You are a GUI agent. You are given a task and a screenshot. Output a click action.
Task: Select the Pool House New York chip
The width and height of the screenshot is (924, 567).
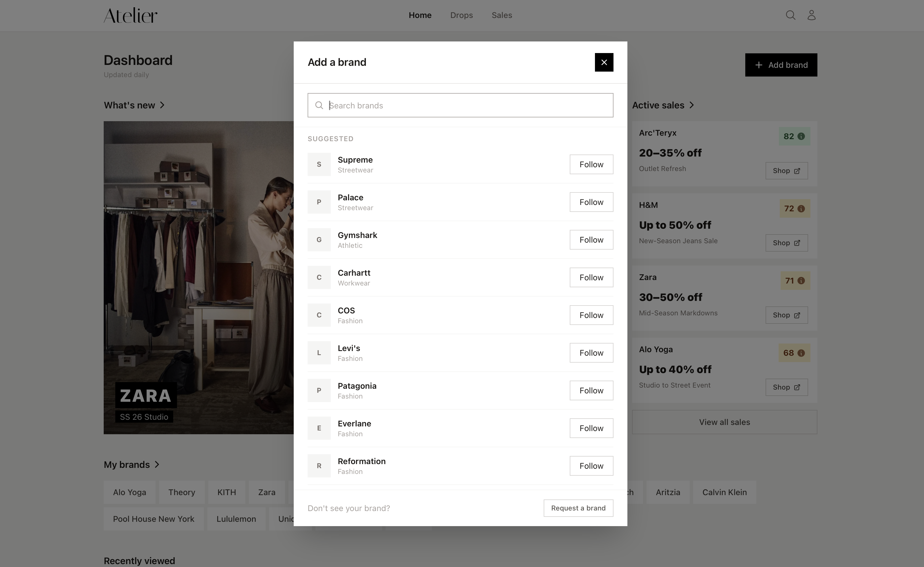click(154, 519)
